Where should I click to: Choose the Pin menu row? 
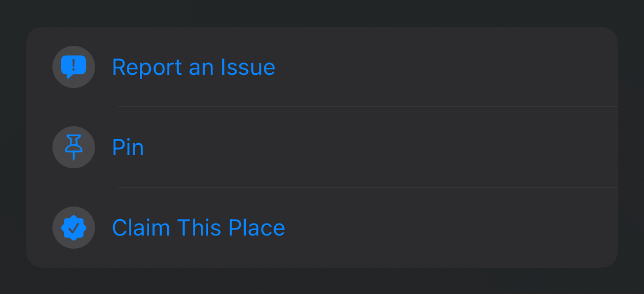click(x=322, y=147)
